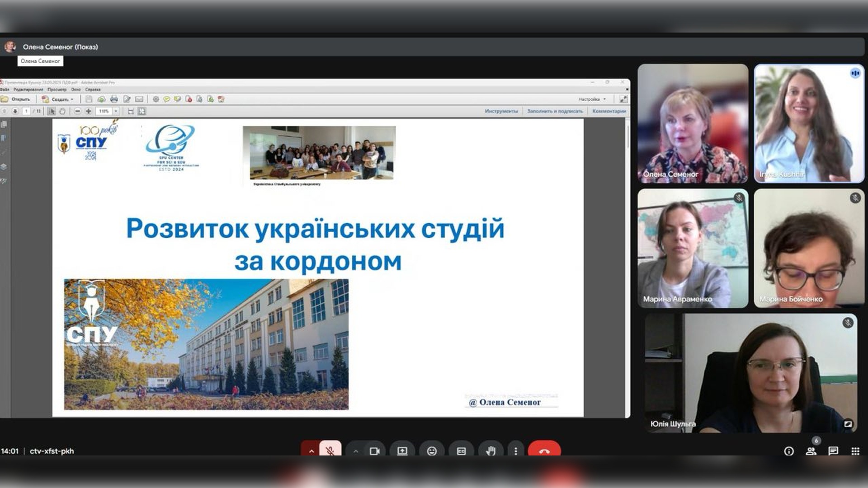Click the Юлія Шульга video tile
Viewport: 868px width, 488px height.
point(751,373)
